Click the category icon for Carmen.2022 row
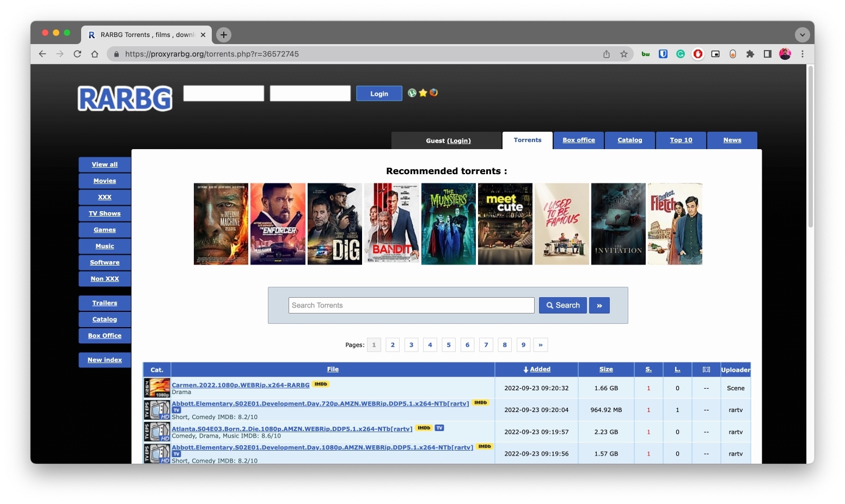 click(x=157, y=388)
